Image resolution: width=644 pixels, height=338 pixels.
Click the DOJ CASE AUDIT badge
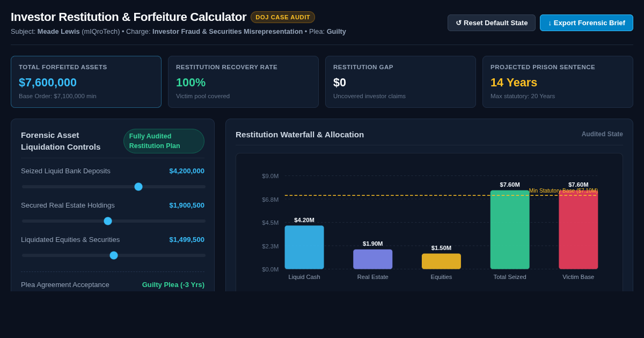(283, 17)
